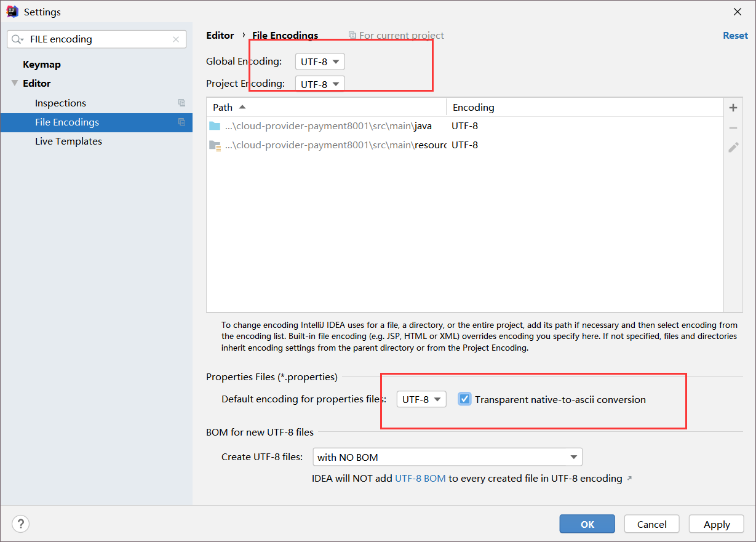756x542 pixels.
Task: Click the help question mark icon
Action: pyautogui.click(x=21, y=524)
